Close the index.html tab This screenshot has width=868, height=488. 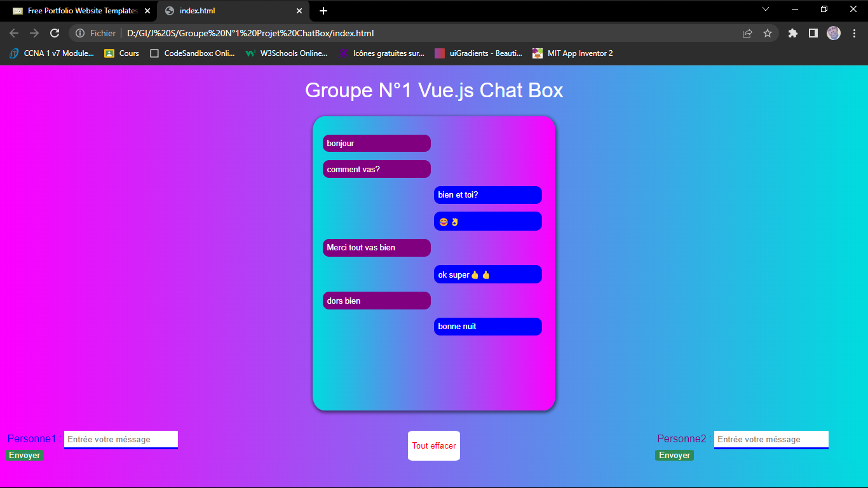click(299, 11)
